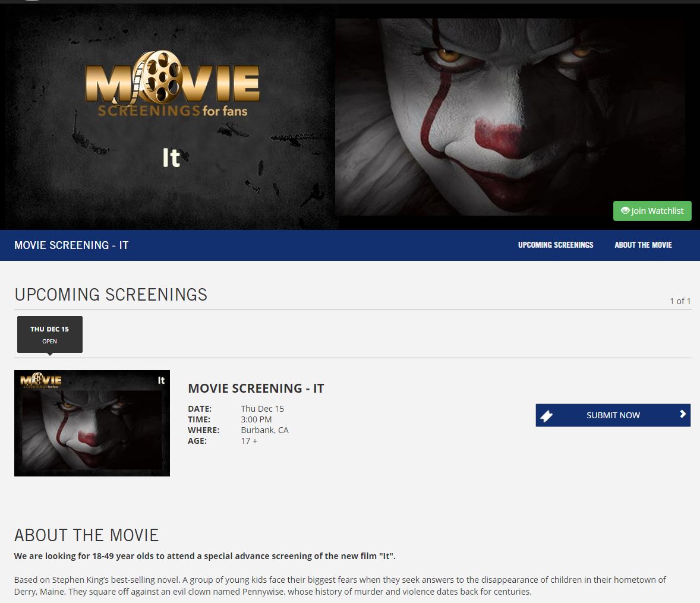Click the Join Watchlist button
Image resolution: width=700 pixels, height=603 pixels.
tap(652, 211)
